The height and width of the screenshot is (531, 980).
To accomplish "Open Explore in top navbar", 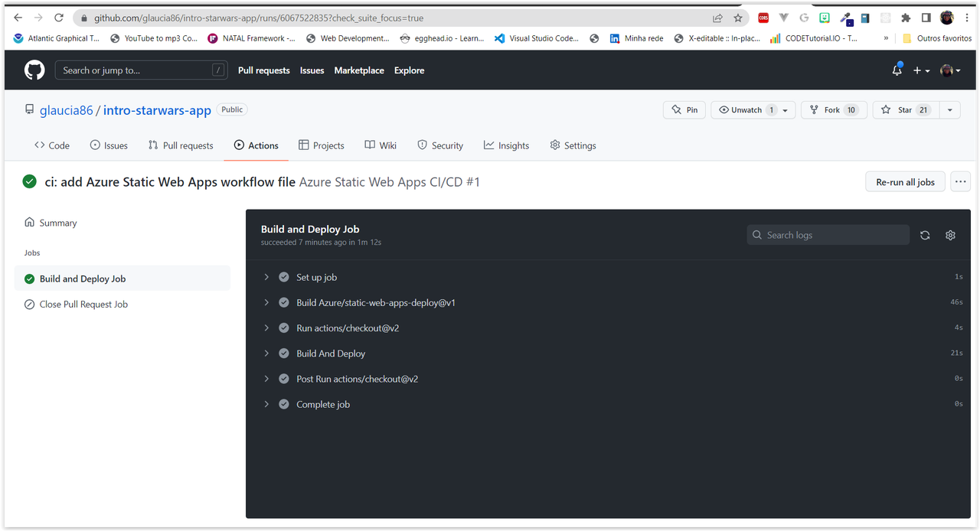I will pyautogui.click(x=409, y=70).
